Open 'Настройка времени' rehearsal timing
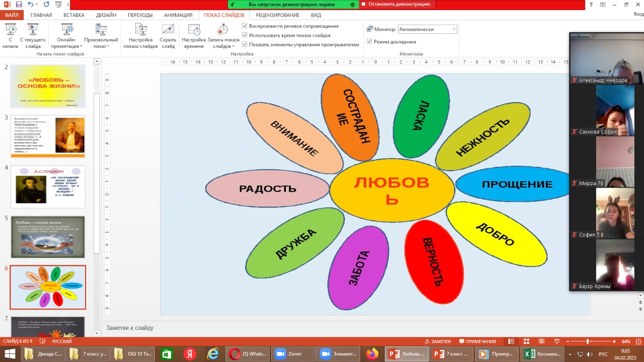The image size is (644, 362). click(194, 30)
